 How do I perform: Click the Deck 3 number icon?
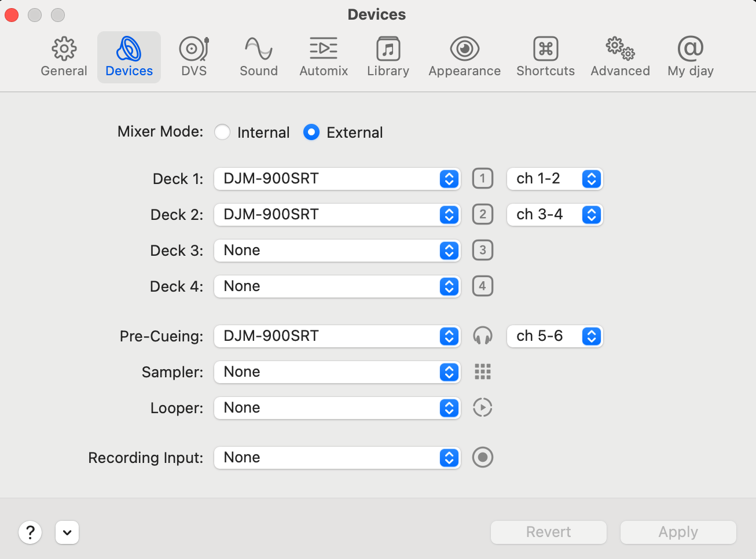482,250
